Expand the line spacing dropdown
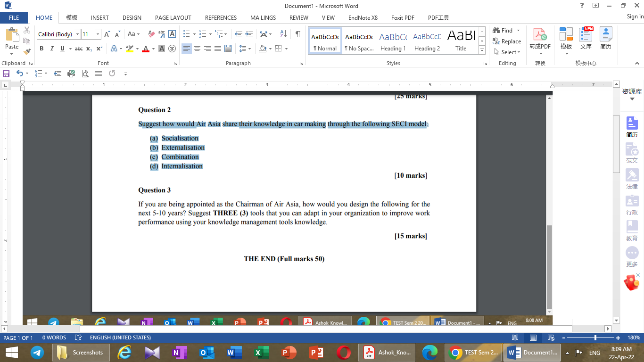 click(249, 49)
